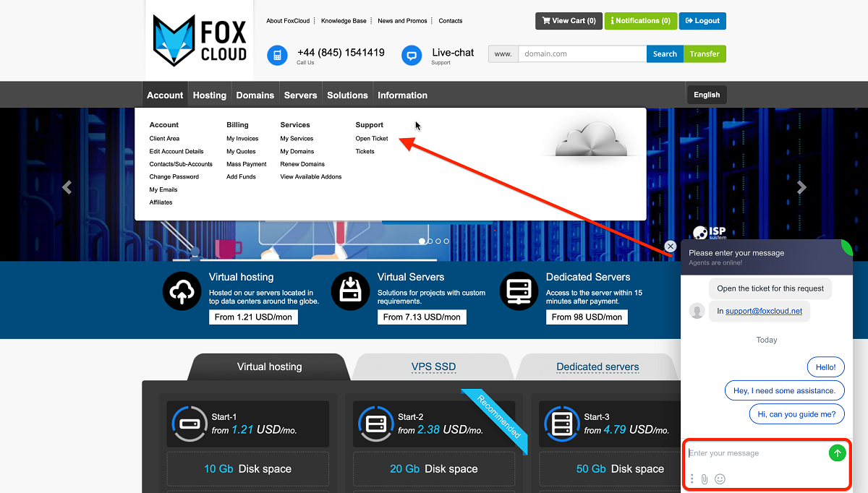Open the emoji picker in chat
The height and width of the screenshot is (493, 868).
coord(720,479)
